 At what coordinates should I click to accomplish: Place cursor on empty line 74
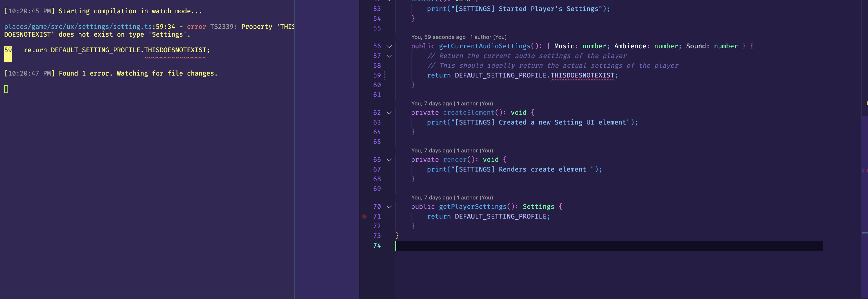coord(609,246)
